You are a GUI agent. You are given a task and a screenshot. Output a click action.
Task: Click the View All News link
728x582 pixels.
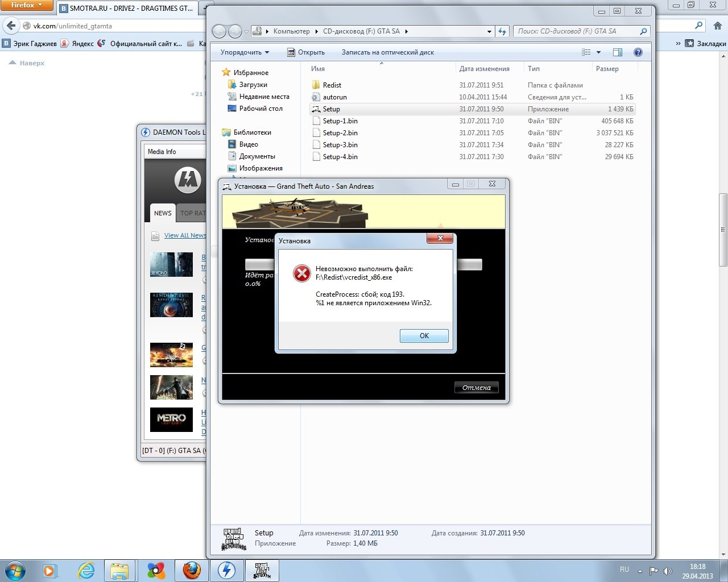pyautogui.click(x=185, y=235)
